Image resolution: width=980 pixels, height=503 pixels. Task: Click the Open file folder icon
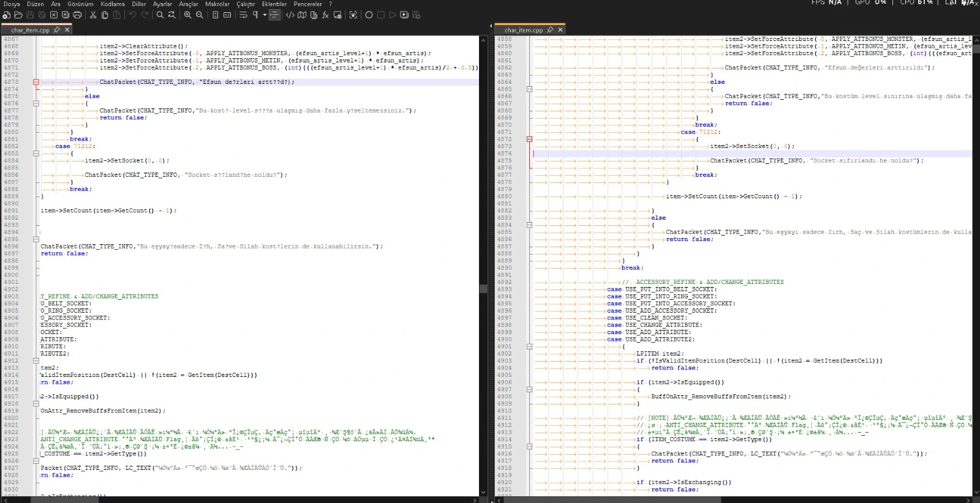[x=18, y=15]
